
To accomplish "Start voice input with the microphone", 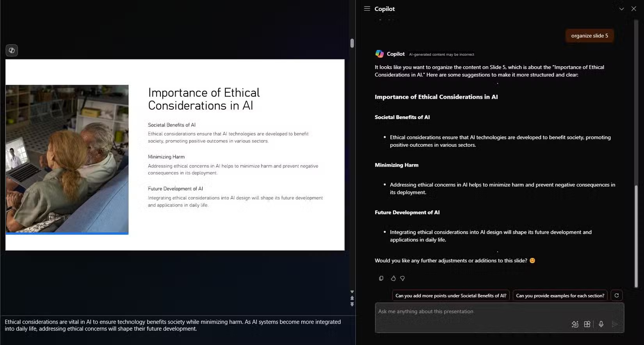I will (x=601, y=324).
